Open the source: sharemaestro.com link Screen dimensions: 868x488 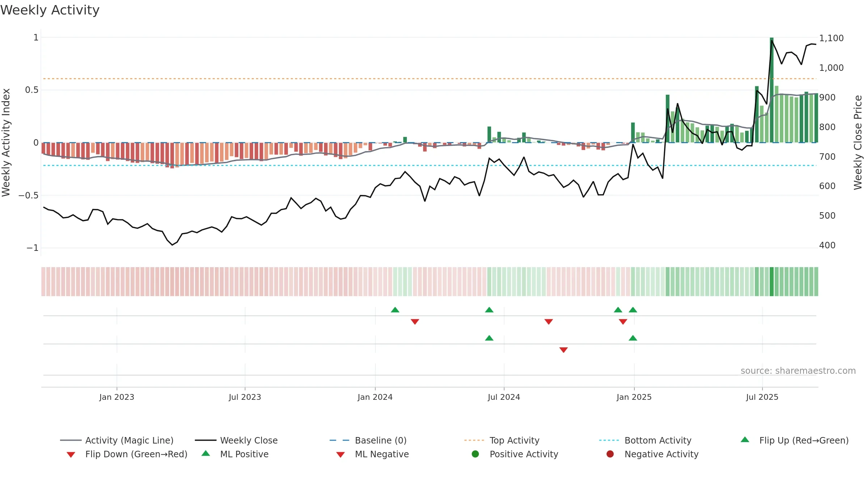[798, 371]
